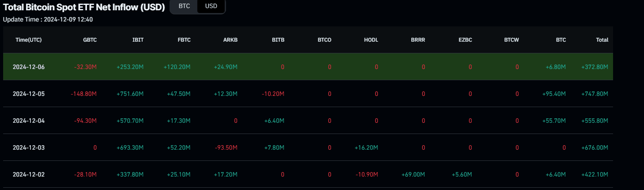Select the 2024-12-06 date row
Screen dimensions: 644x190
(x=29, y=67)
